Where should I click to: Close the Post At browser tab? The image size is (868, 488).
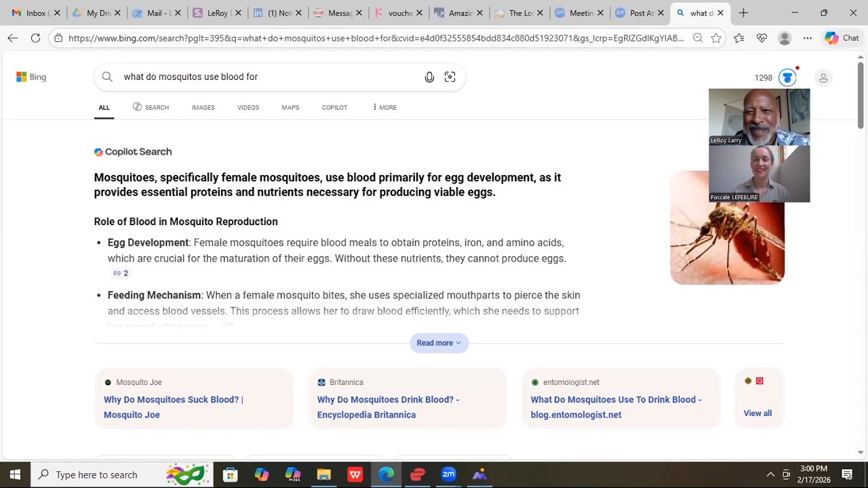point(660,13)
